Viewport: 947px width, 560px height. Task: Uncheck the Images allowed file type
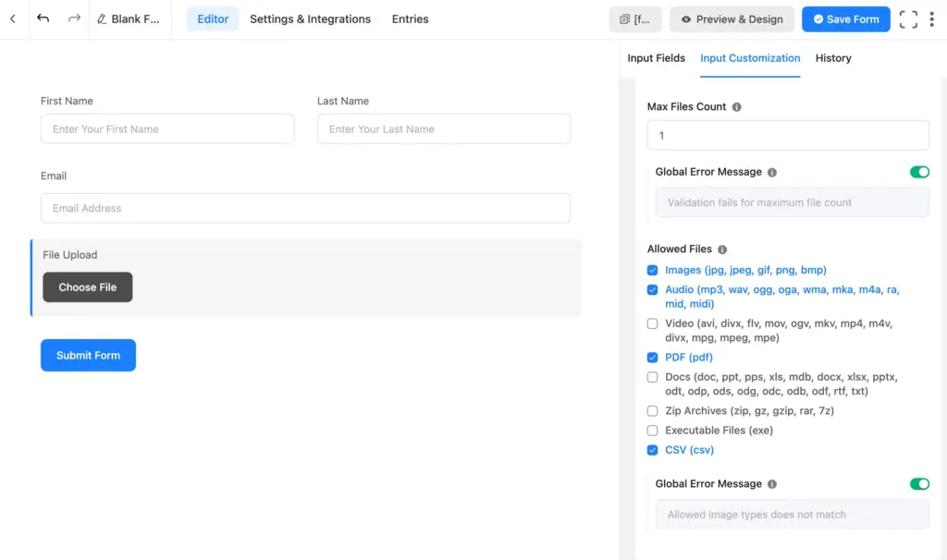tap(653, 270)
